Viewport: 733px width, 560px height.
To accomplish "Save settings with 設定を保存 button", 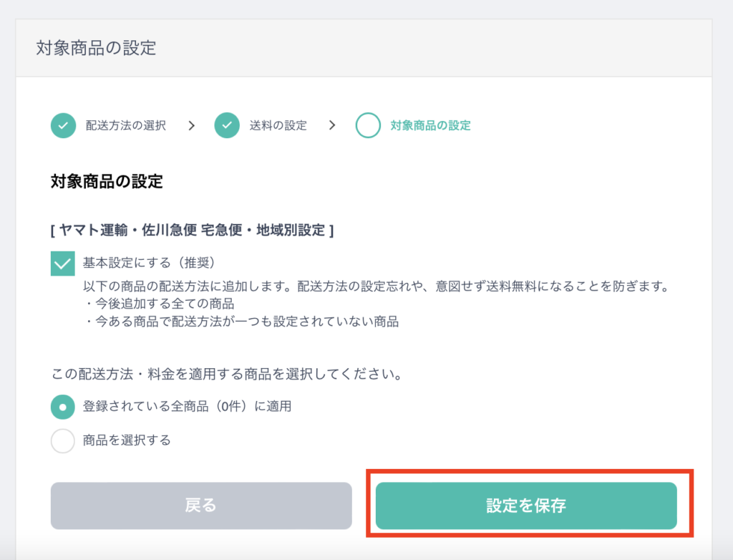I will pos(526,506).
